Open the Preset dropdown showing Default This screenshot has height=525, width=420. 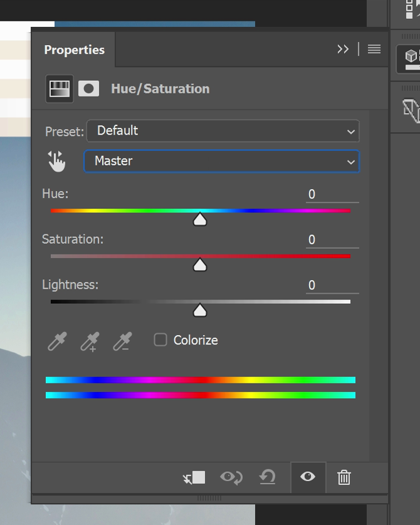[x=223, y=131]
